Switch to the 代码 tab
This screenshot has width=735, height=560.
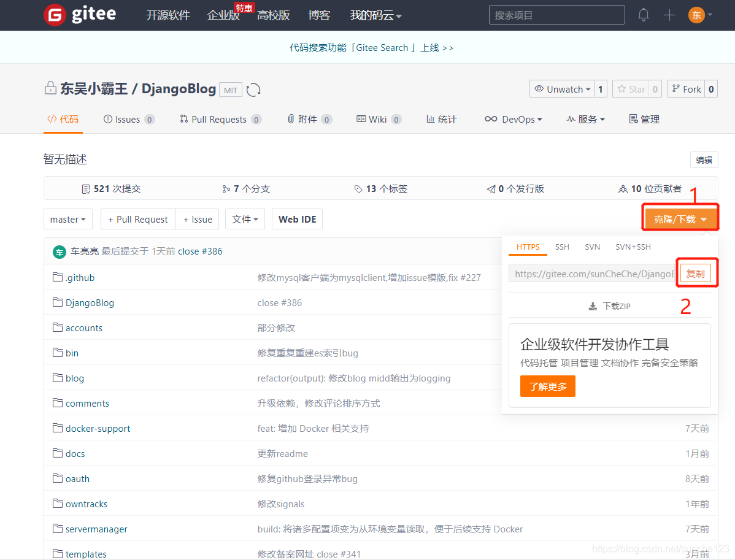point(63,120)
